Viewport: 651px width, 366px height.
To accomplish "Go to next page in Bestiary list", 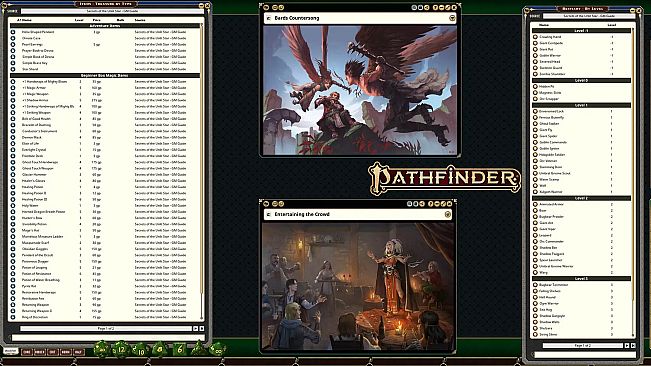I will [x=627, y=345].
